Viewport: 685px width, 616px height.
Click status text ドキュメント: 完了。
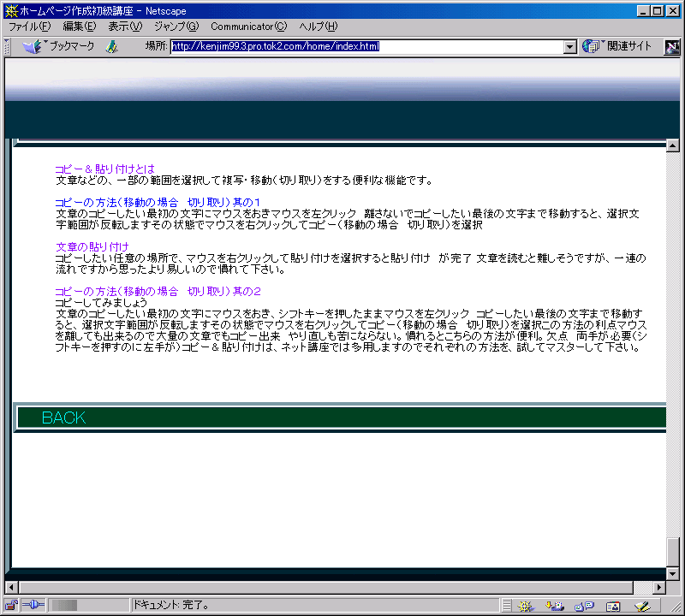click(171, 605)
